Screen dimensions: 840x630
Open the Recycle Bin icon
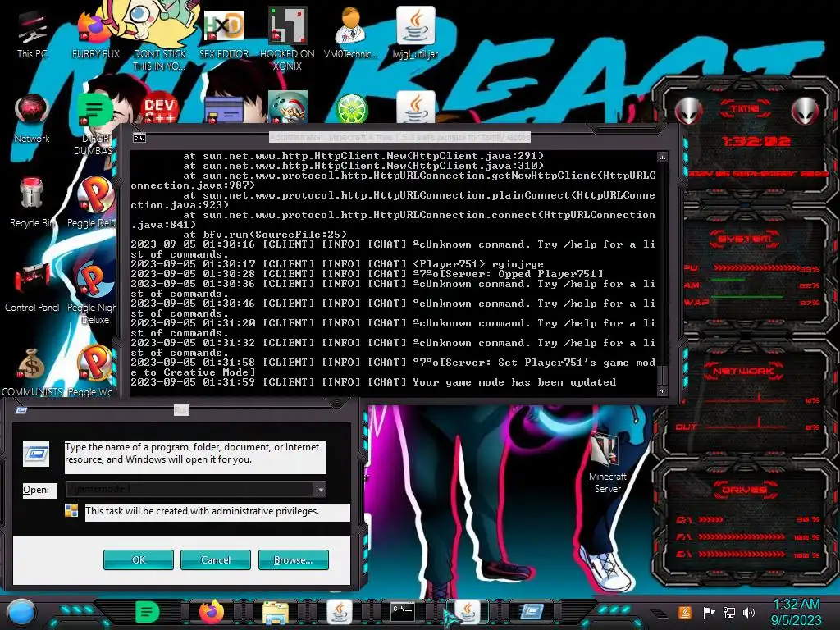(x=31, y=203)
